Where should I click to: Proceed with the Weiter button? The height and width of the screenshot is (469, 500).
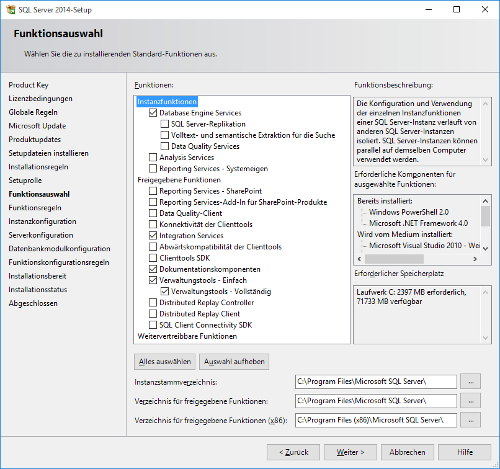350,452
